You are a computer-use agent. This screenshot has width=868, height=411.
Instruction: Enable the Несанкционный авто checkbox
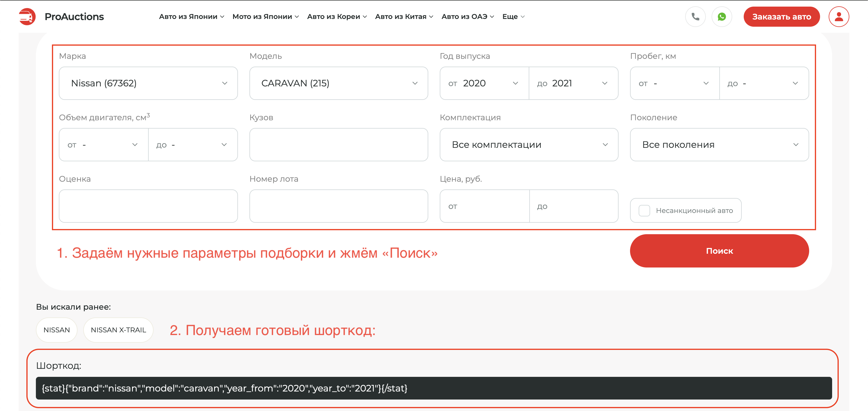coord(644,211)
